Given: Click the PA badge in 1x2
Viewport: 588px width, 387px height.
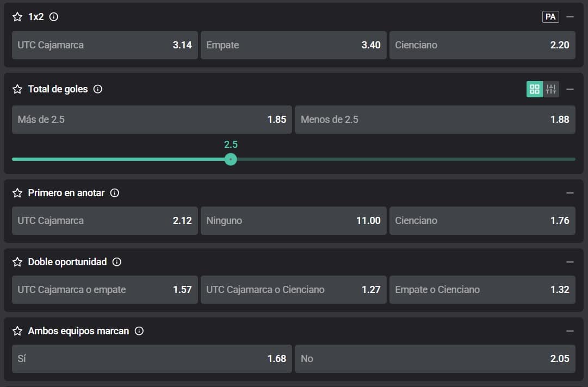Looking at the screenshot, I should pyautogui.click(x=550, y=17).
